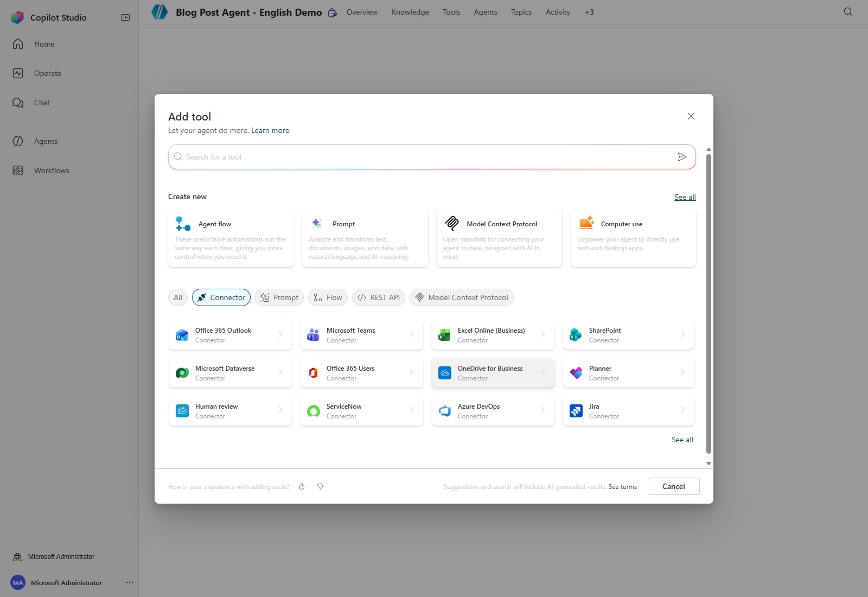Select the Prompt filter chip
The height and width of the screenshot is (597, 868).
pos(279,297)
